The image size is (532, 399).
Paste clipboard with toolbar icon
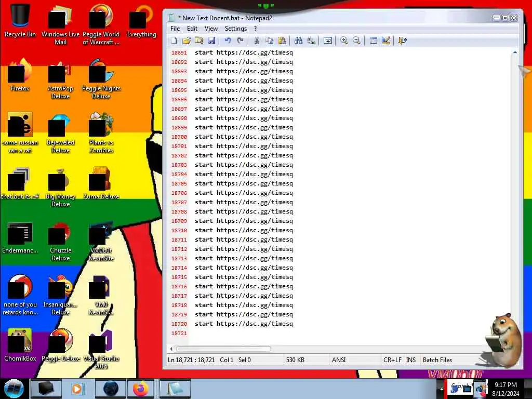tap(282, 41)
